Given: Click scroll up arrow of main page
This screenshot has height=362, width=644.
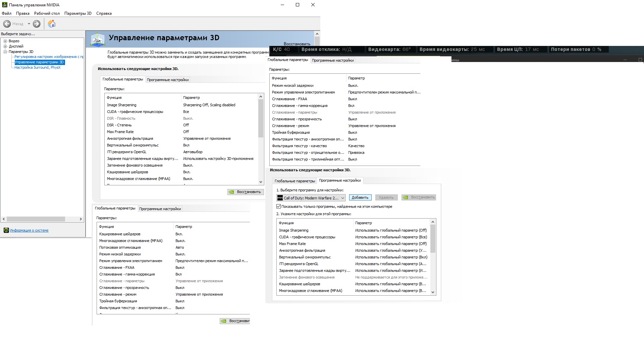Looking at the screenshot, I should point(317,34).
